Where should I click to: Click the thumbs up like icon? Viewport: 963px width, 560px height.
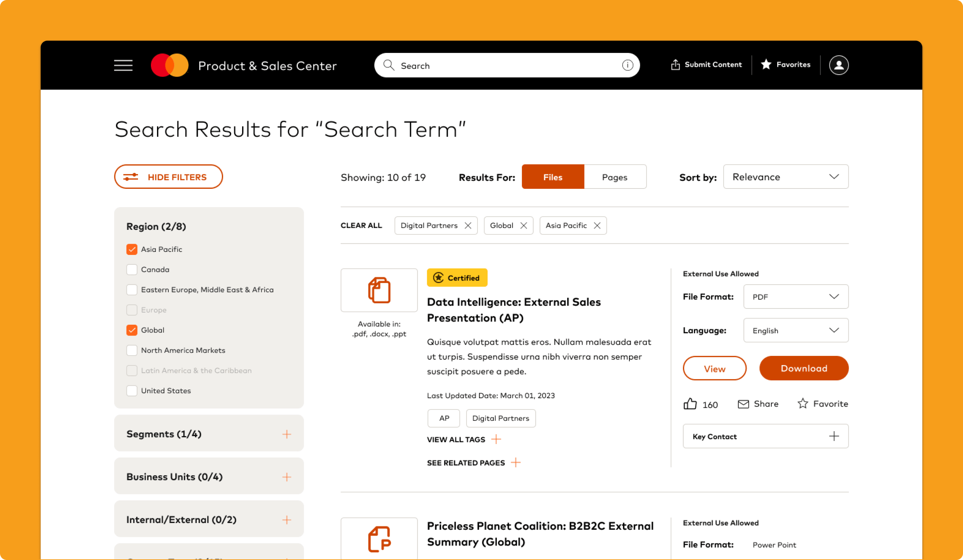pyautogui.click(x=690, y=404)
